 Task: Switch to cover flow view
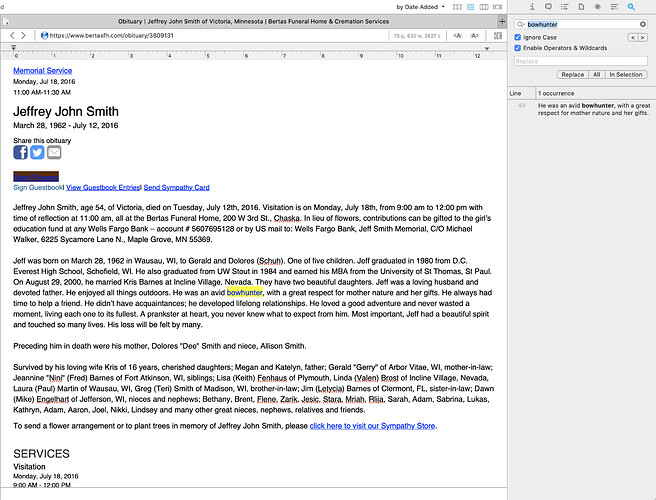tap(497, 7)
